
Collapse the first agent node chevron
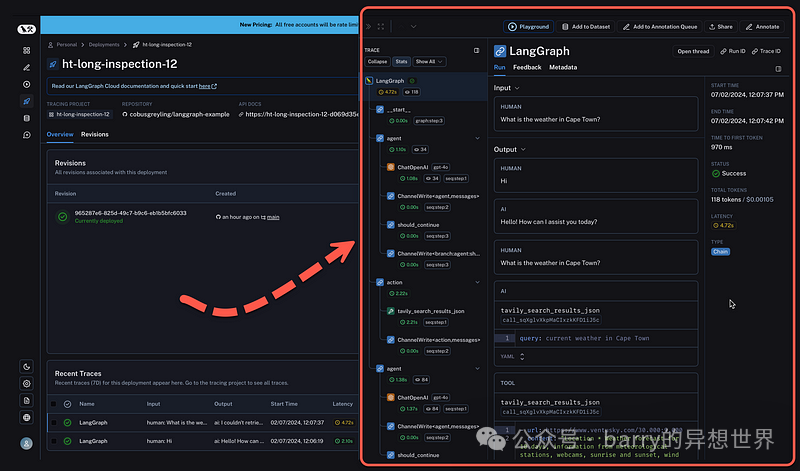(x=478, y=138)
